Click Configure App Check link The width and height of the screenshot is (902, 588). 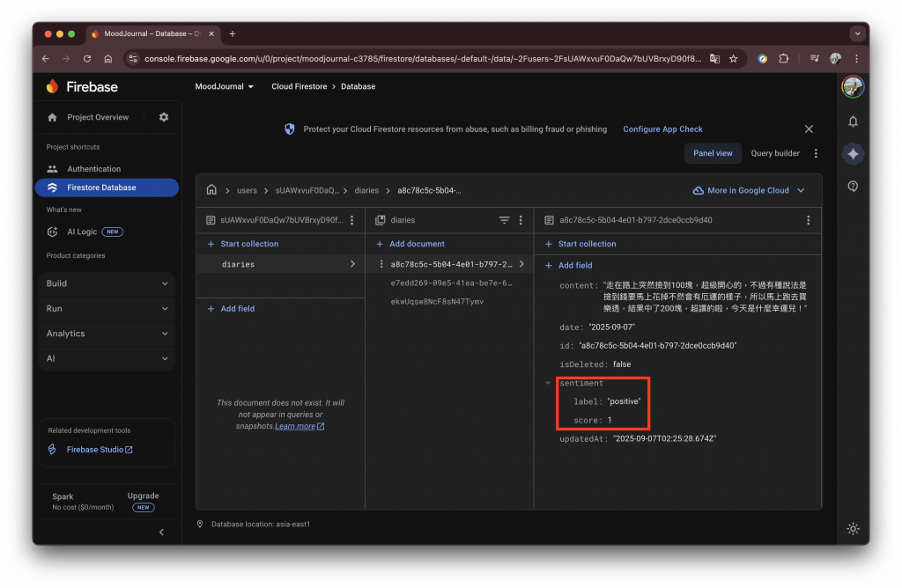[x=662, y=129]
